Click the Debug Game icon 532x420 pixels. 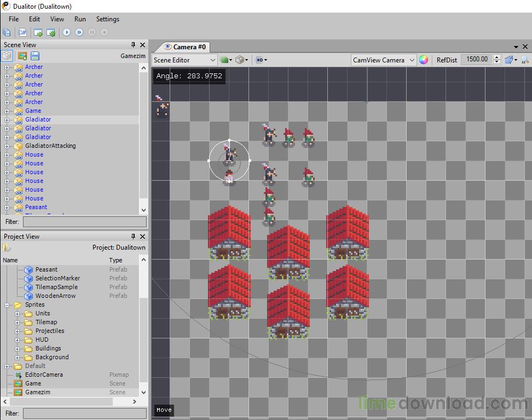pyautogui.click(x=51, y=33)
